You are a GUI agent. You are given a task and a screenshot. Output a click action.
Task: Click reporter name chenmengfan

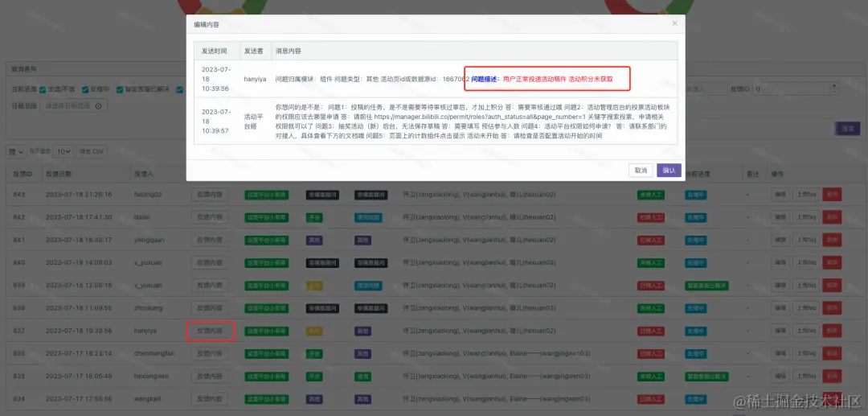point(154,354)
